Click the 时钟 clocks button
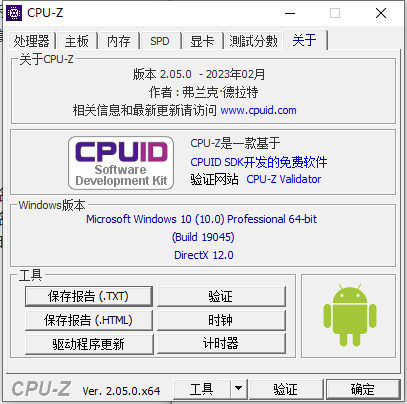Image resolution: width=407 pixels, height=404 pixels. pos(221,320)
